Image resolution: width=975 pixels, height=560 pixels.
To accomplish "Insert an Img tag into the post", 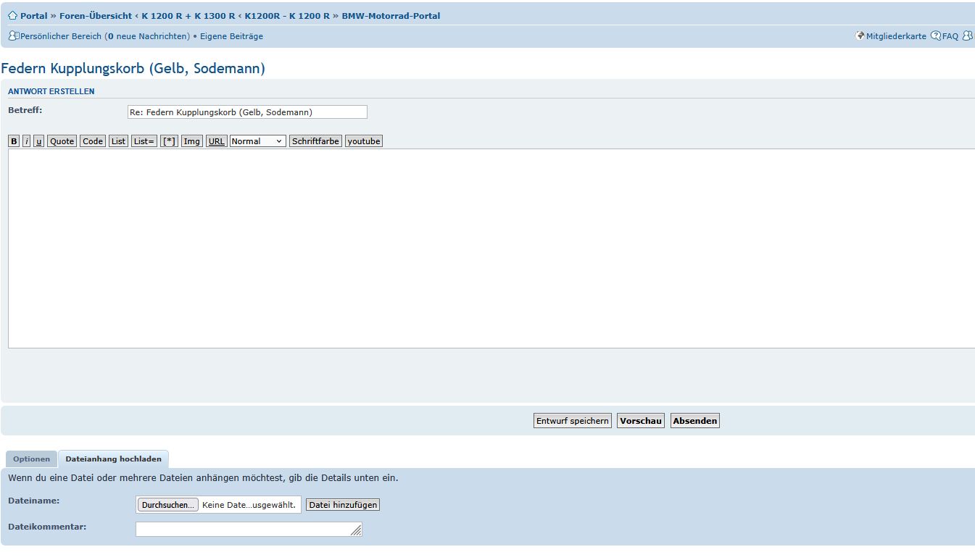I will click(x=191, y=141).
